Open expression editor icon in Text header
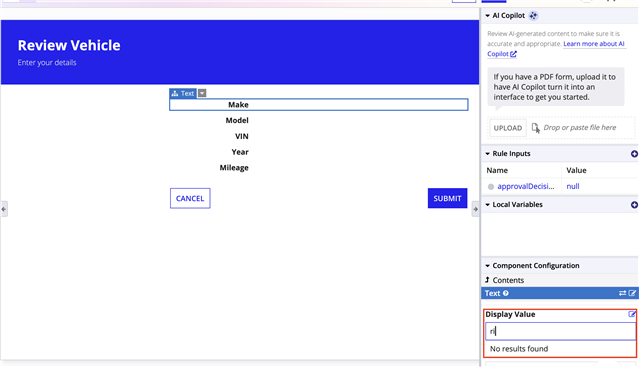The height and width of the screenshot is (367, 639). pos(632,293)
